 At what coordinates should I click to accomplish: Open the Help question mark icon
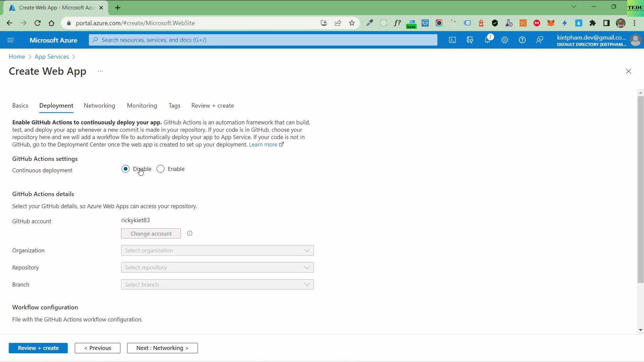522,40
